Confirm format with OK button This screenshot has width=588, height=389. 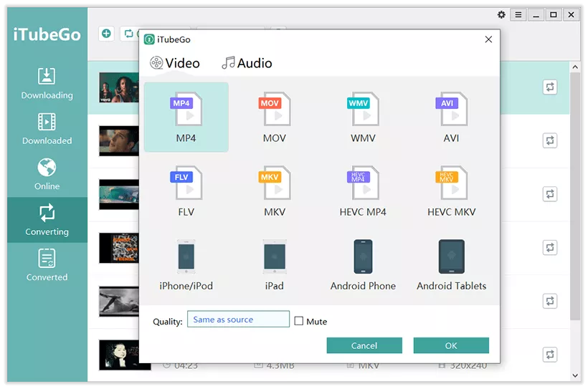[451, 346]
